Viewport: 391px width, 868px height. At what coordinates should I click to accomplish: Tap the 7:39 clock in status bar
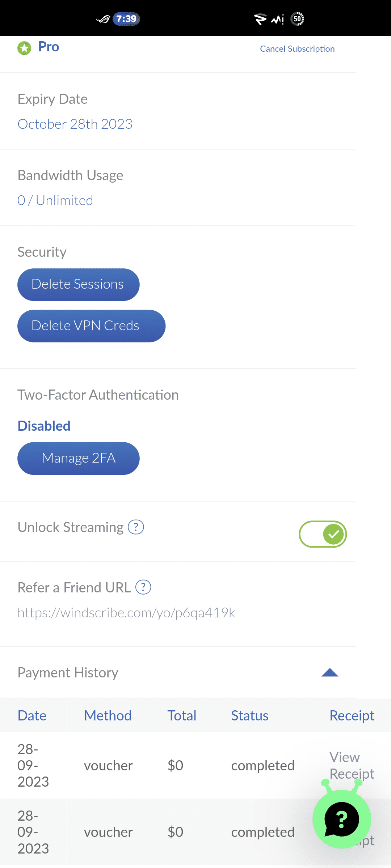(x=126, y=19)
